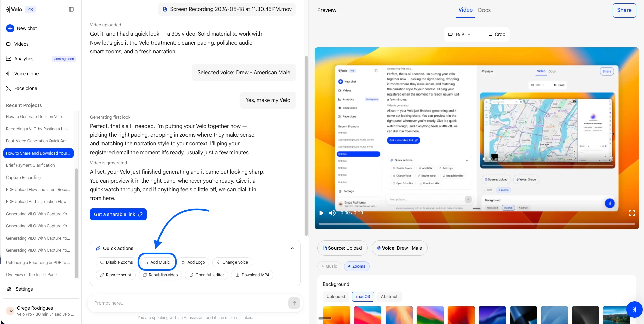The width and height of the screenshot is (644, 324).
Task: Select How to Share and Download Your... project
Action: tap(39, 153)
